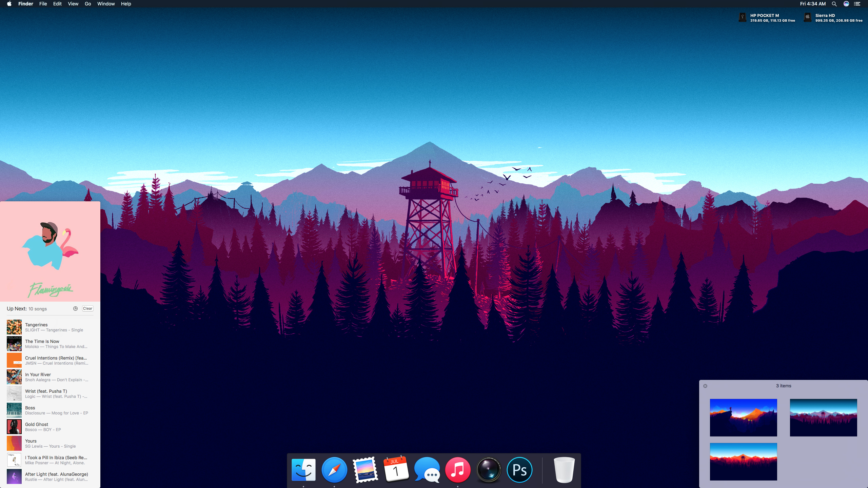
Task: Close the 3 items stack window
Action: click(x=705, y=386)
